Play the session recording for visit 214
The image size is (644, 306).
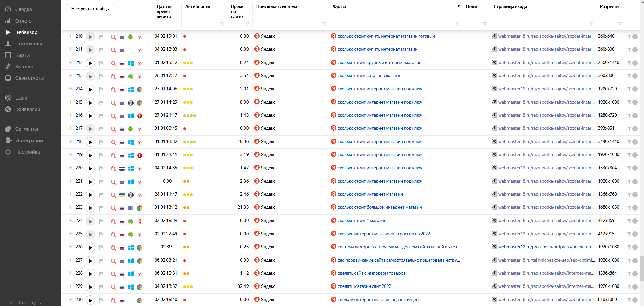[x=90, y=89]
